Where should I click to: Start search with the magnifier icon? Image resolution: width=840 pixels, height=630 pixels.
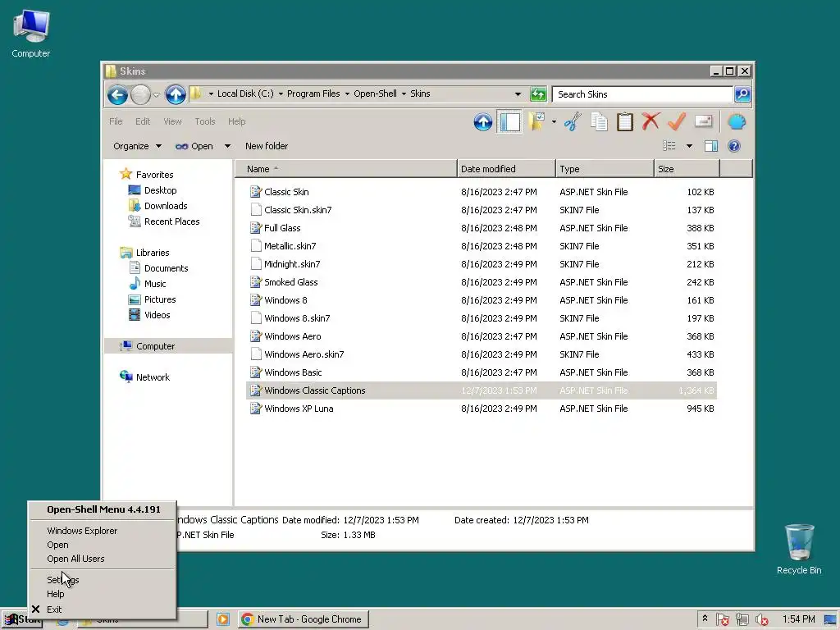[x=742, y=94]
